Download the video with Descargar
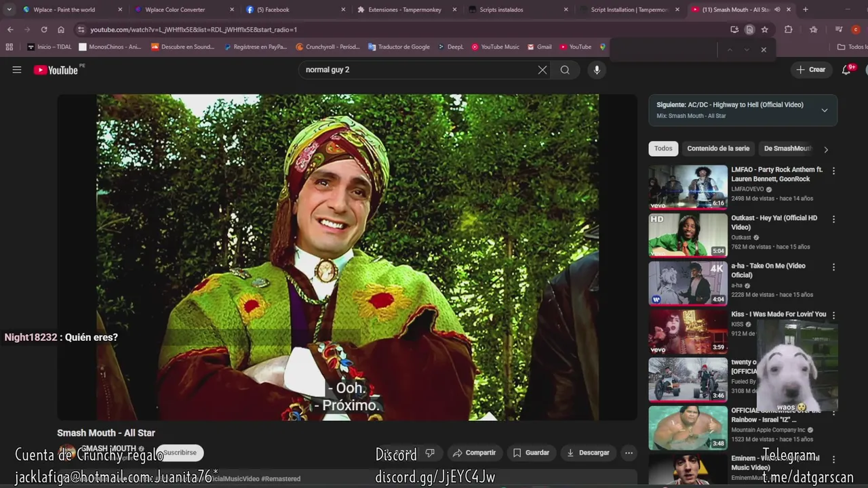 coord(588,453)
